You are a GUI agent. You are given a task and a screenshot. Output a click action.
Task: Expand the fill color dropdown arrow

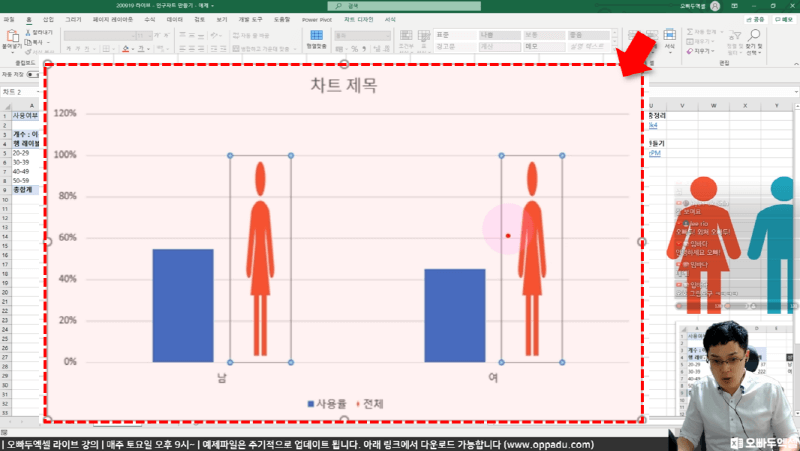click(133, 49)
